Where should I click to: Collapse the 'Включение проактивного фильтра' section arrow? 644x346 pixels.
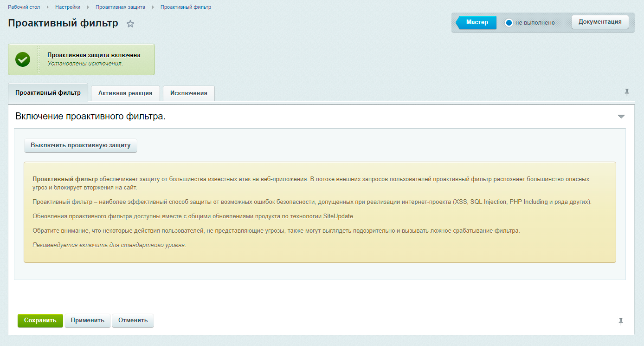[621, 117]
